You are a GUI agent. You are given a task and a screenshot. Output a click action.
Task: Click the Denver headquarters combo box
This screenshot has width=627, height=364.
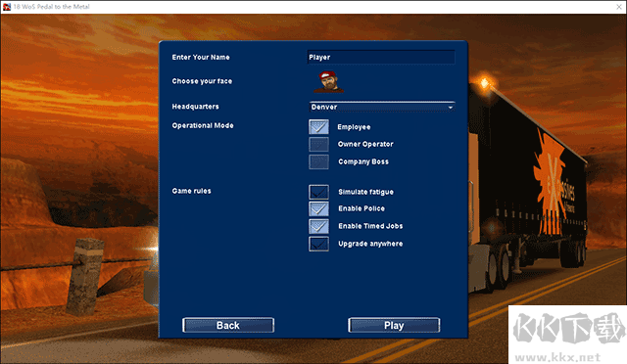382,107
